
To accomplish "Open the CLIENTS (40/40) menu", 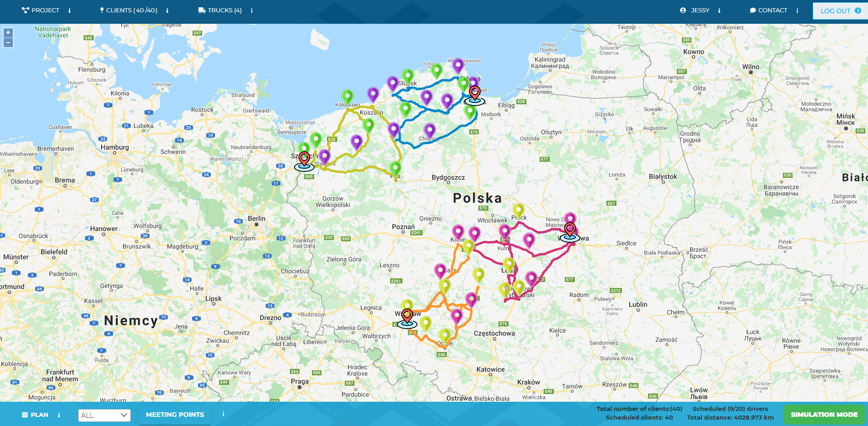I will [x=129, y=10].
